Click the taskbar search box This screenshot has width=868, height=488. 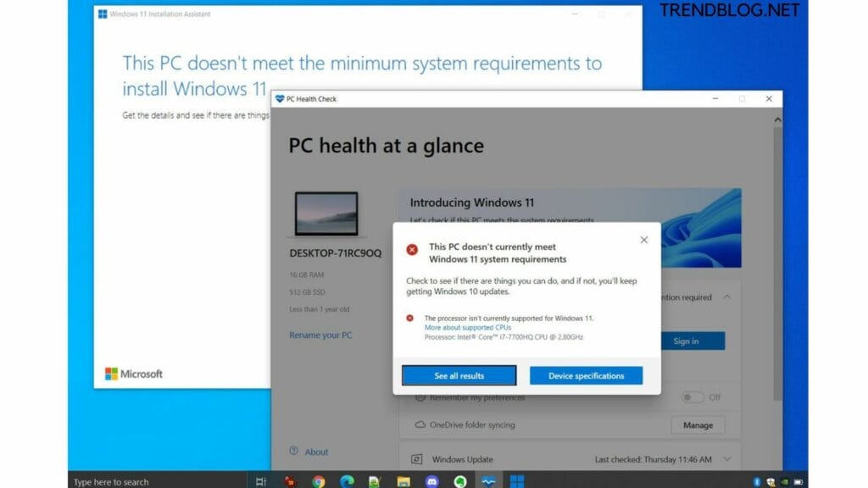158,481
